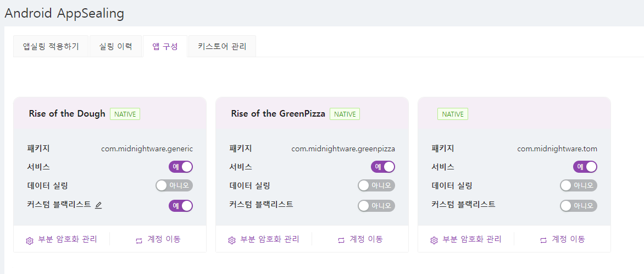The image size is (644, 274).
Task: Disable 서비스 toggle for Rise of the Dough
Action: [x=181, y=167]
